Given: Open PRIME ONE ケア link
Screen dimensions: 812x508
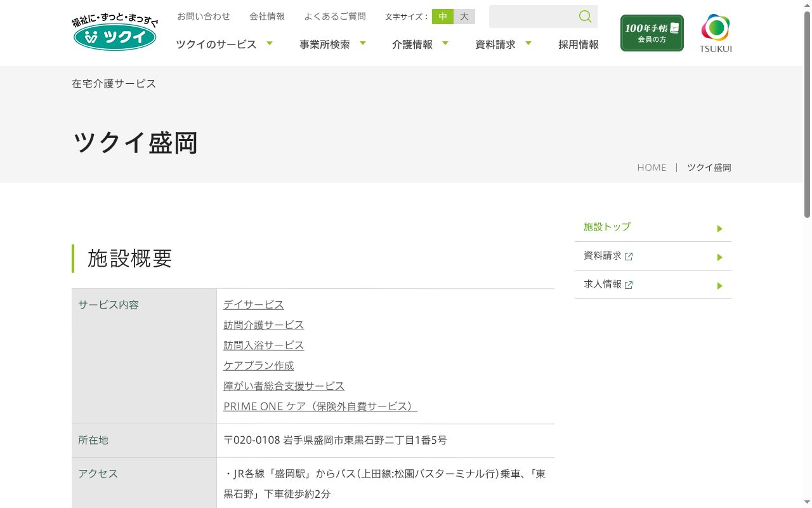Looking at the screenshot, I should 320,406.
